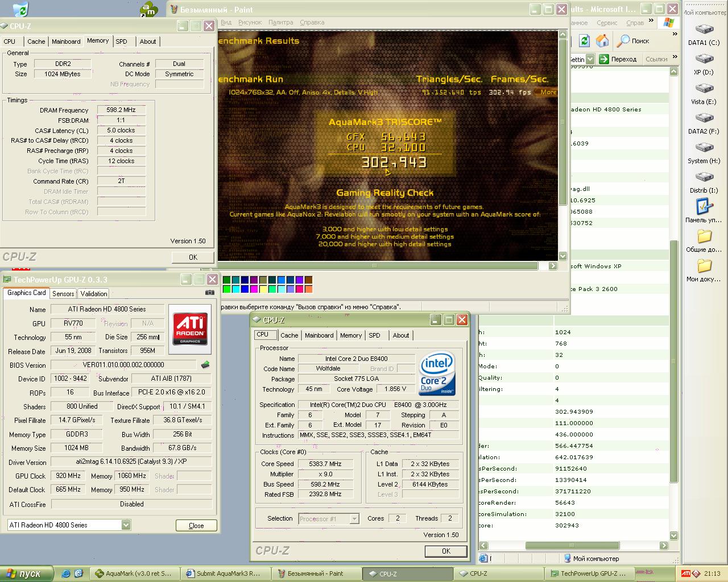Pick the orange swatch in Paint palette

308,289
